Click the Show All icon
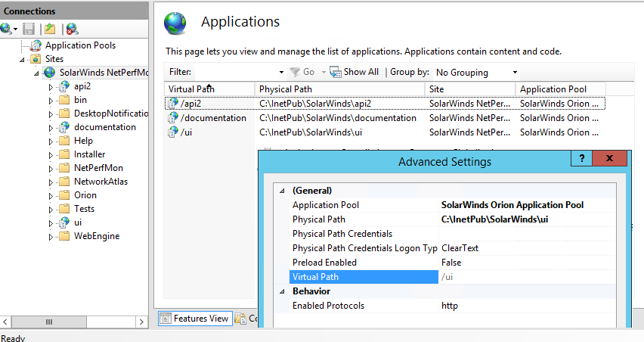This screenshot has height=342, width=644. tap(336, 73)
